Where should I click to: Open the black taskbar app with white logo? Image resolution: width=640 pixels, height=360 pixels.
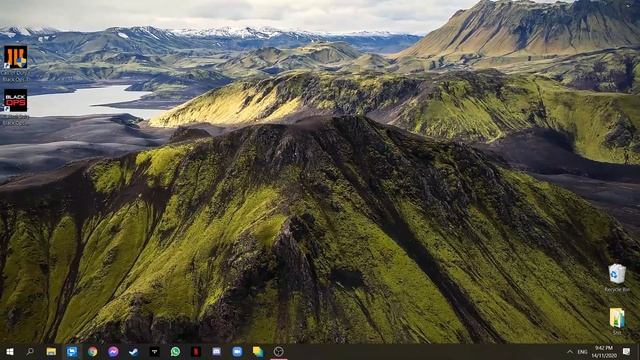click(x=154, y=351)
